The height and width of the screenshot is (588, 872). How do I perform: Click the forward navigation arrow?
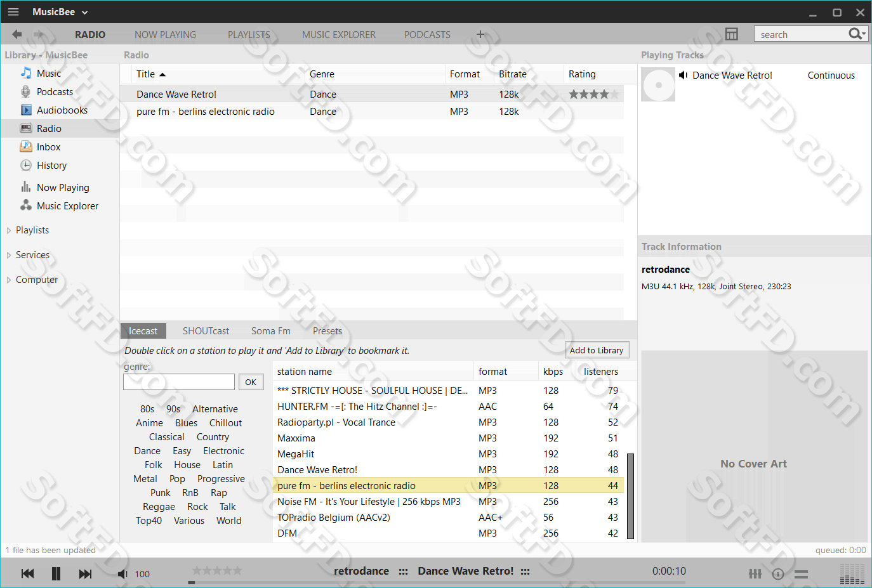39,34
